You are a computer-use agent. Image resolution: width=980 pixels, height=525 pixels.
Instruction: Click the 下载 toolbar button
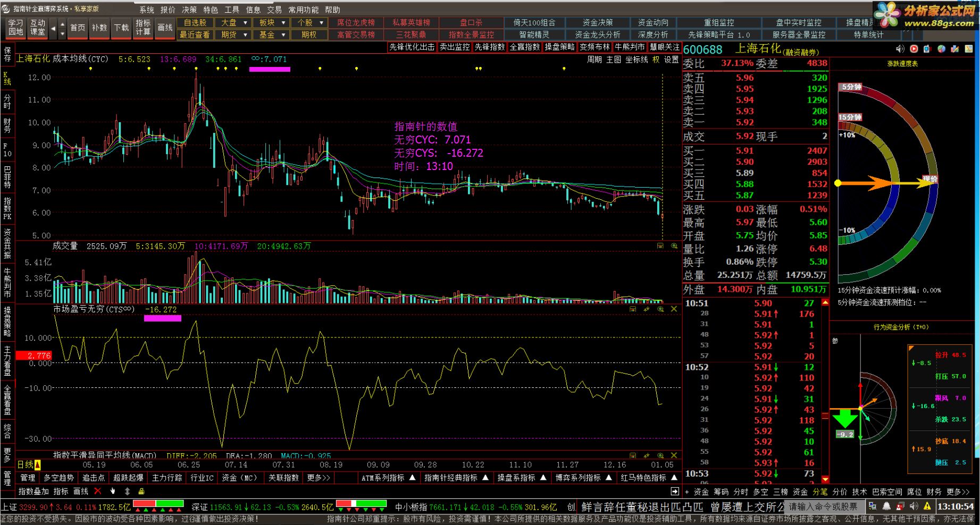[x=121, y=28]
